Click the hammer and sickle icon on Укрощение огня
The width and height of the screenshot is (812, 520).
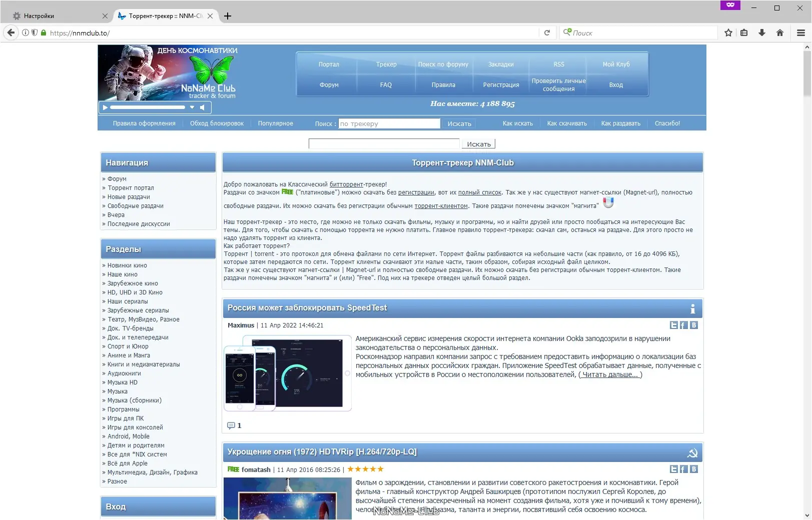692,453
